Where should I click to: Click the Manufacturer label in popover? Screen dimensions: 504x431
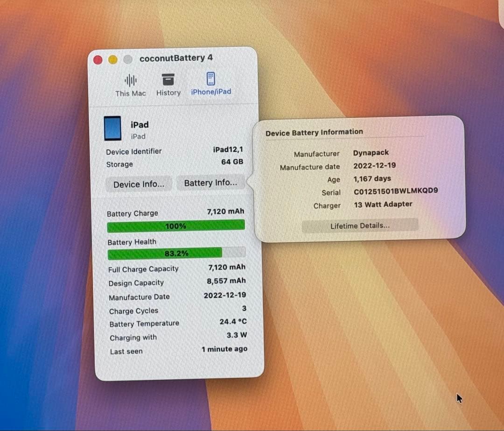[316, 154]
